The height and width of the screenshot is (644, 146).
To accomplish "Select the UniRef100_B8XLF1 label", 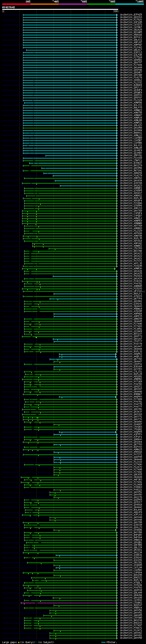I will coord(131,294).
